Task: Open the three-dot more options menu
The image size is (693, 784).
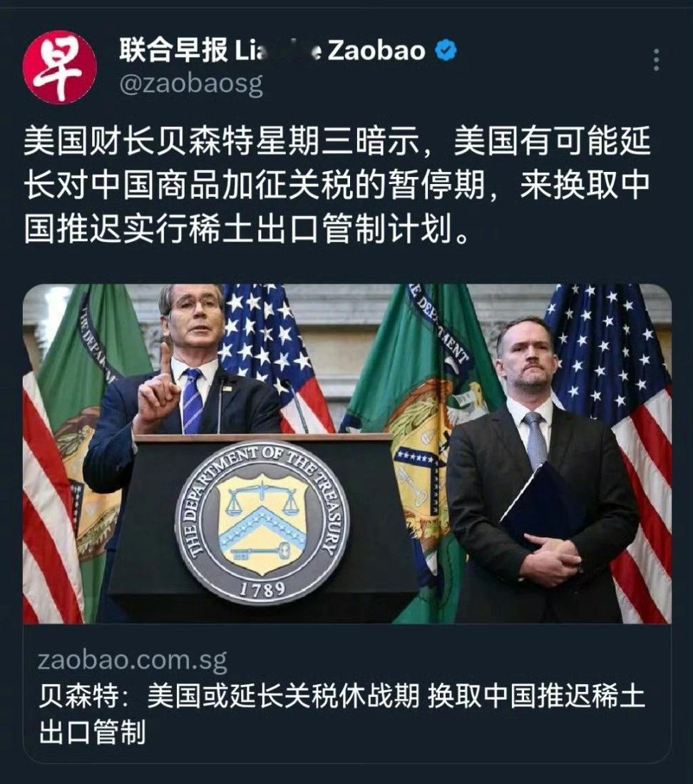Action: (657, 60)
